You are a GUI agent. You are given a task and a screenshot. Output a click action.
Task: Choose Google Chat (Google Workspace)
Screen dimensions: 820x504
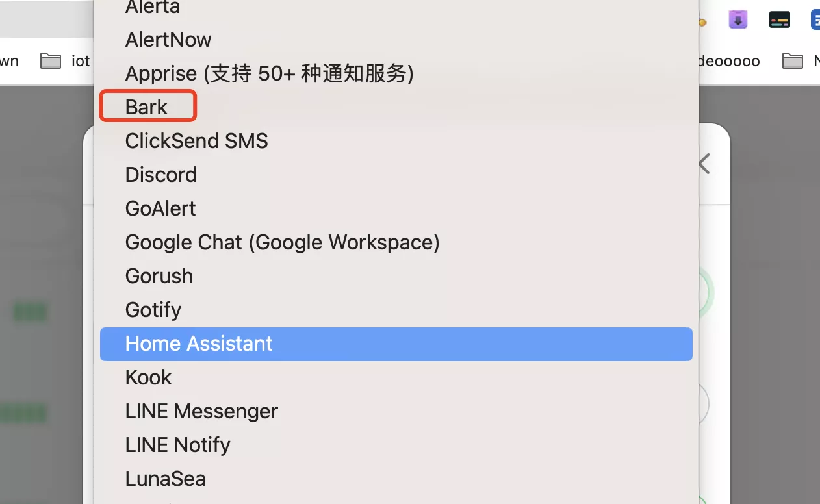282,242
